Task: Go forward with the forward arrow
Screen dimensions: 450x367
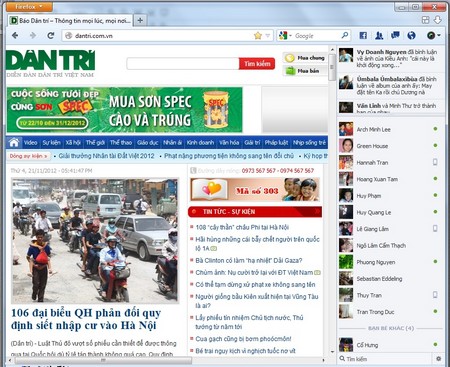Action: (33, 35)
